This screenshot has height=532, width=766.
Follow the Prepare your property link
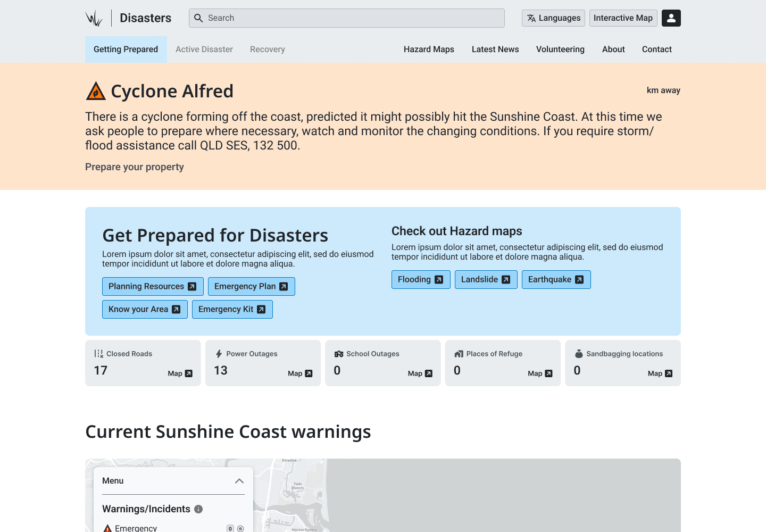pos(135,167)
